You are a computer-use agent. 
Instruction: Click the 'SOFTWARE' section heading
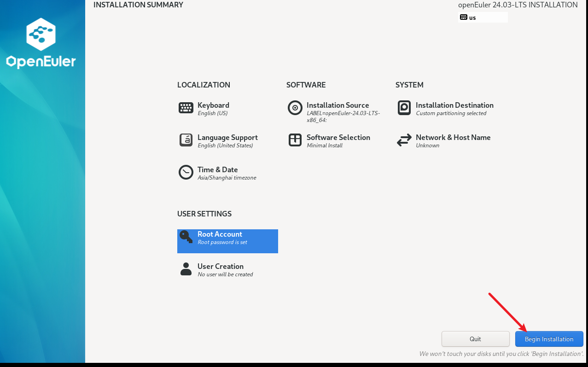[306, 85]
